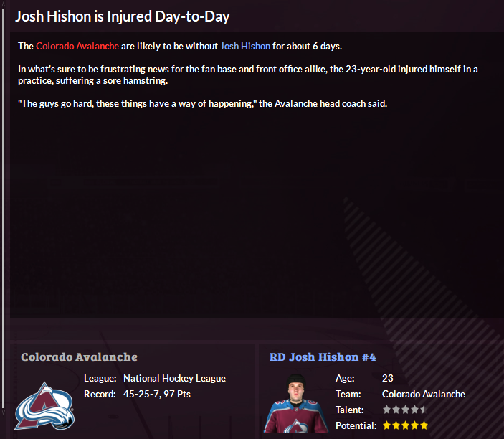Click the gold Potential star rating

point(405,425)
